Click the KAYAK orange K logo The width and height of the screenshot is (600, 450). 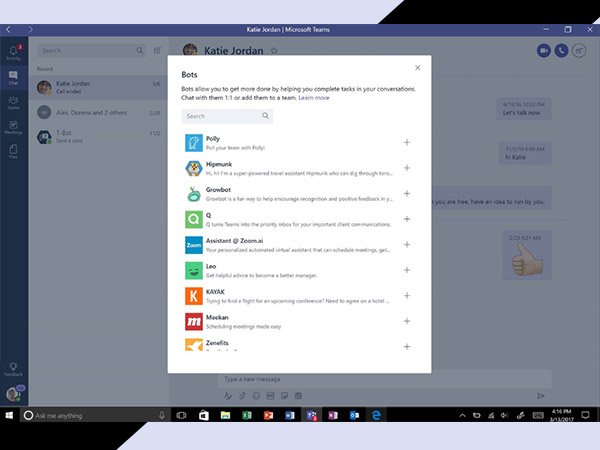click(x=194, y=296)
